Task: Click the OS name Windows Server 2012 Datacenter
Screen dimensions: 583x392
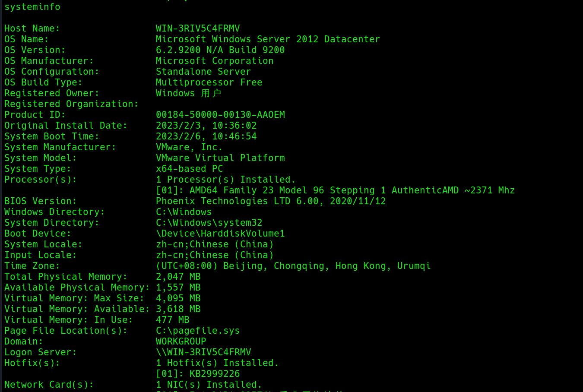Action: (268, 39)
